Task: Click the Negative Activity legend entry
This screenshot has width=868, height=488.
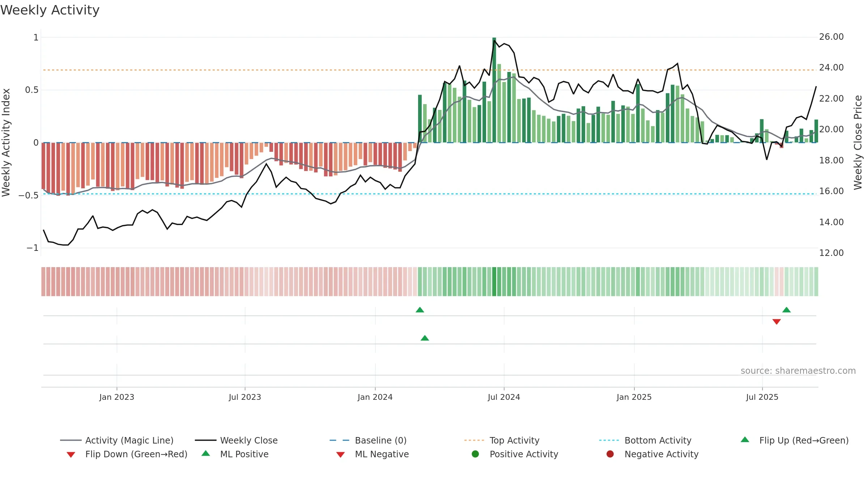Action: (652, 454)
